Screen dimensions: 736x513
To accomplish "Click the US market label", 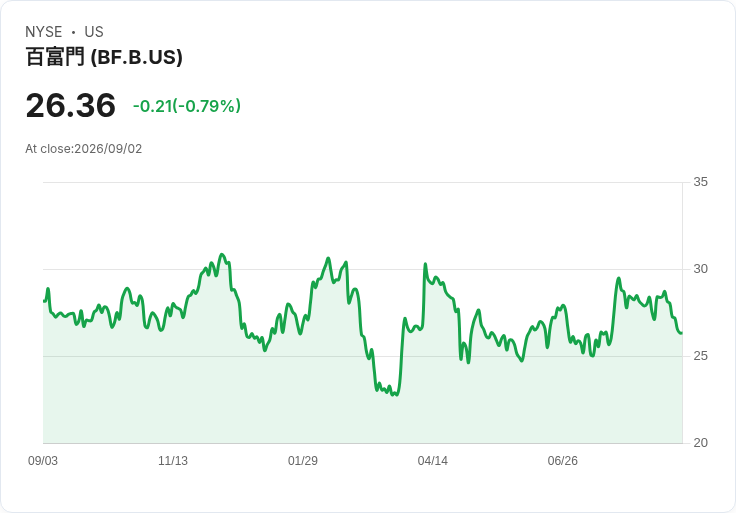I will (94, 32).
